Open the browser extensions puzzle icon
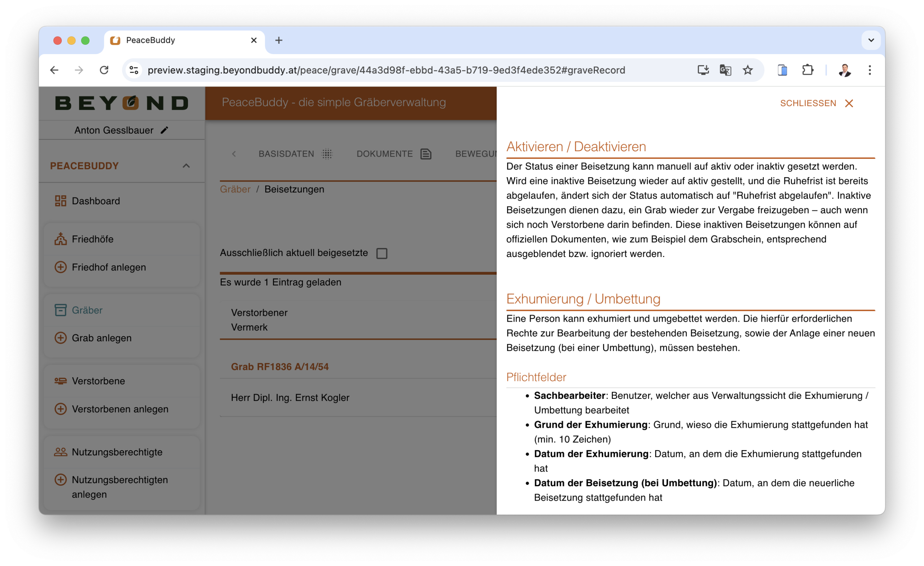The image size is (924, 566). [807, 70]
